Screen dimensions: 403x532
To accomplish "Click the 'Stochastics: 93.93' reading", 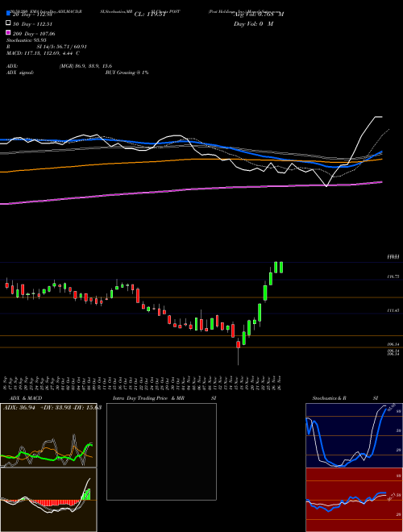I will point(26,40).
